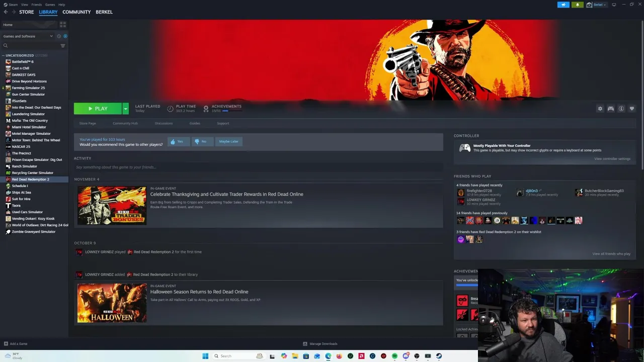Click the thumbs-down No recommendation button
The width and height of the screenshot is (644, 362).
click(202, 141)
